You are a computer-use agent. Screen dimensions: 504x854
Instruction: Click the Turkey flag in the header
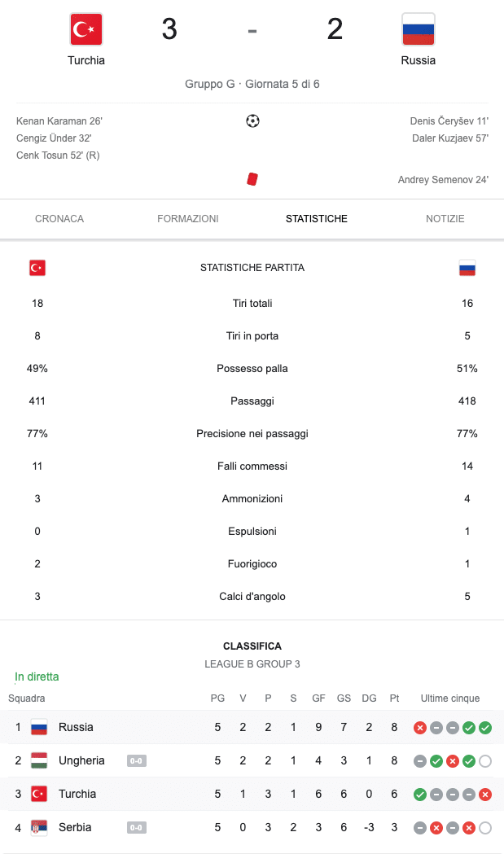pyautogui.click(x=86, y=29)
